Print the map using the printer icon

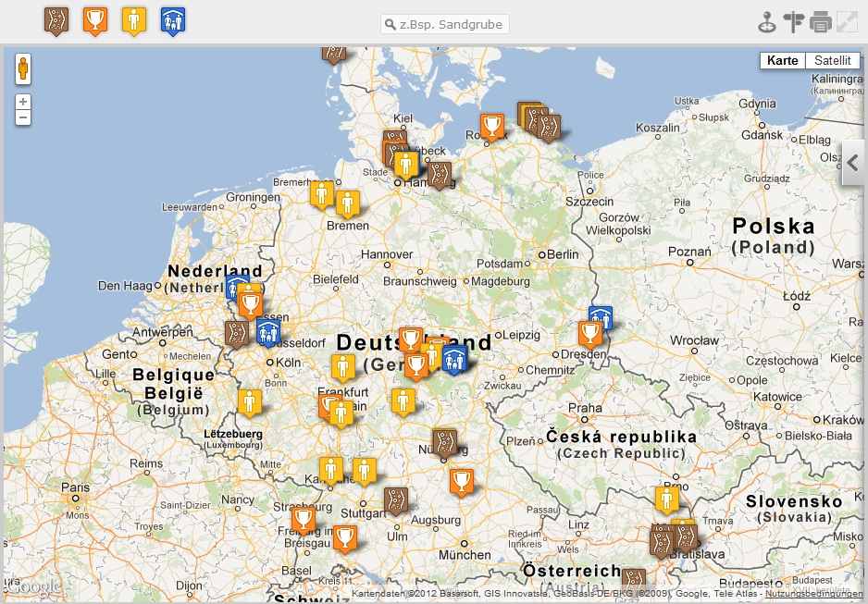(821, 23)
